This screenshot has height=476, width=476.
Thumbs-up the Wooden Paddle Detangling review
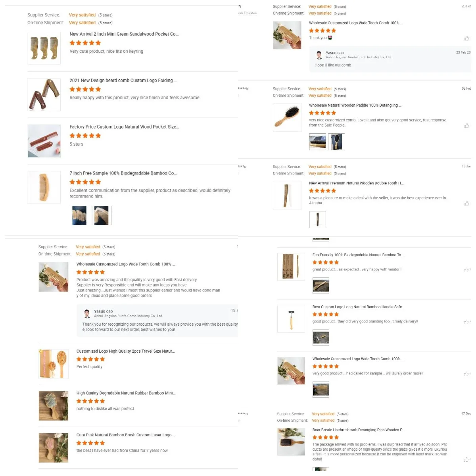466,126
